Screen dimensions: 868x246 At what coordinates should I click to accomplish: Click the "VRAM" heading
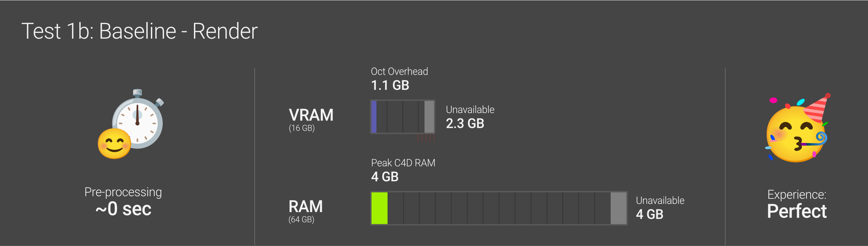tap(311, 115)
